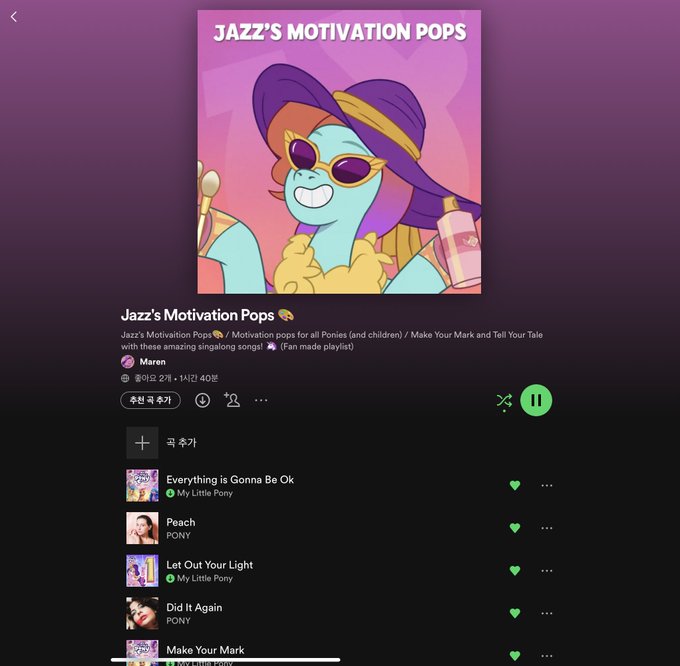Screen dimensions: 680x666
Task: Open Everything is Gonna Be Ok album art
Action: (x=142, y=485)
